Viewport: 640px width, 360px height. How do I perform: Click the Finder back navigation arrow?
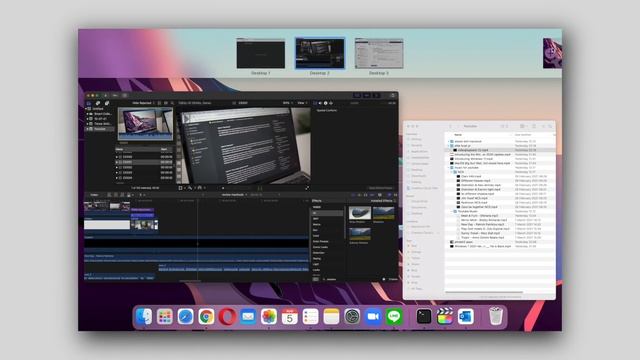450,127
